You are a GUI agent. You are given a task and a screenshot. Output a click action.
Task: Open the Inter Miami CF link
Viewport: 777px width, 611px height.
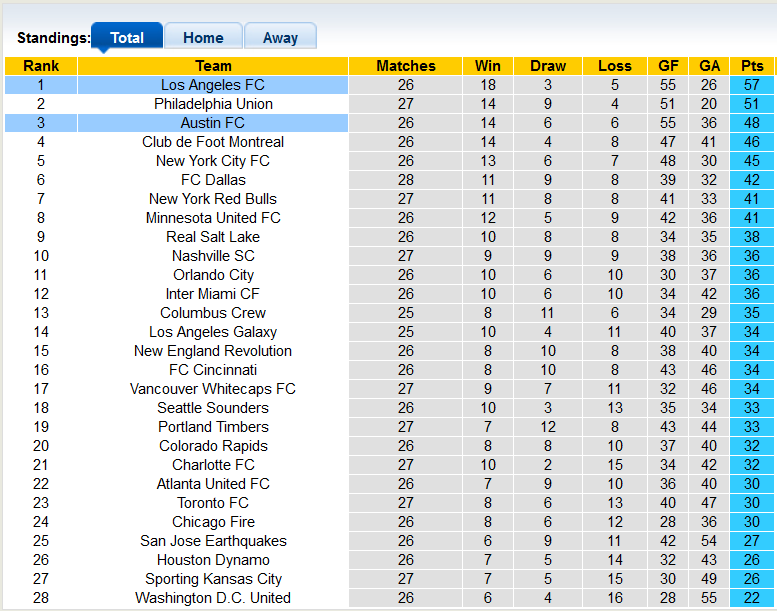pos(213,294)
